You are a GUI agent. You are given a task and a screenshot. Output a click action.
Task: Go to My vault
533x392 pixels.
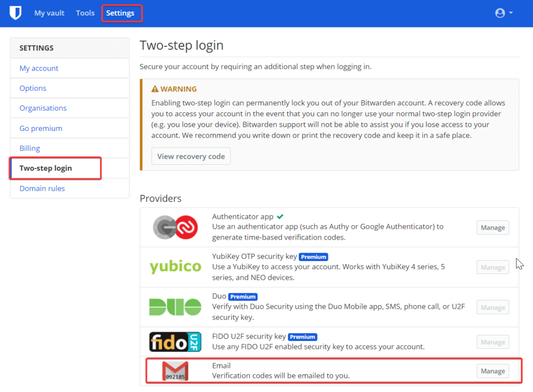49,13
